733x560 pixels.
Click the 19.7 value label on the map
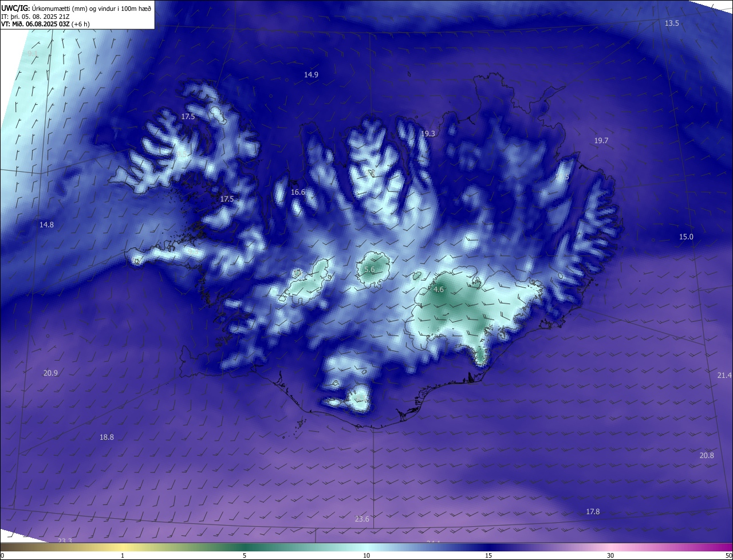[601, 141]
